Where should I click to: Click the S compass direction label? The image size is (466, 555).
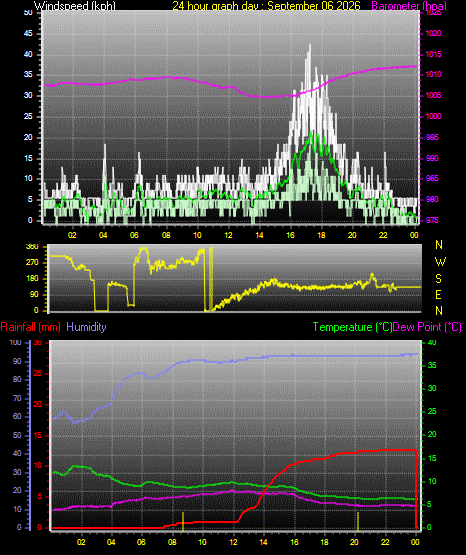coord(438,279)
